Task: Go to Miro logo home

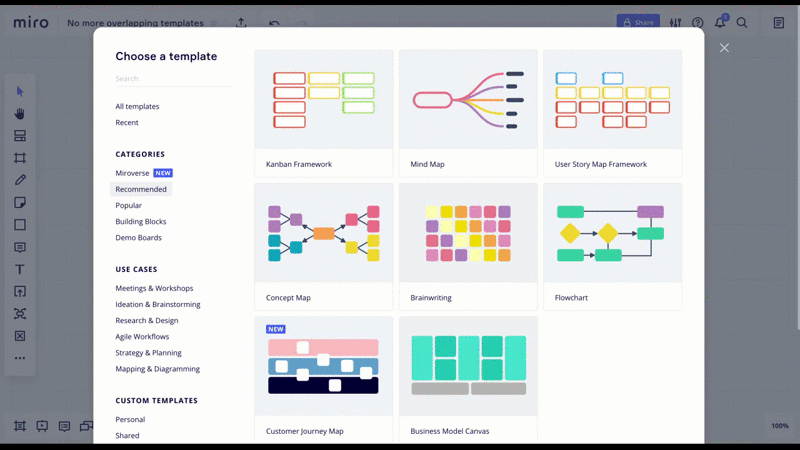Action: click(x=31, y=22)
